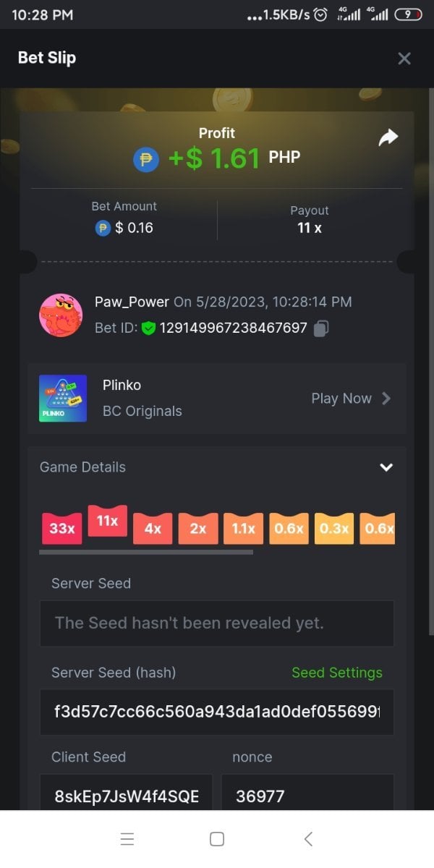The image size is (434, 868).
Task: Select the 33x multiplier tile
Action: tap(62, 529)
